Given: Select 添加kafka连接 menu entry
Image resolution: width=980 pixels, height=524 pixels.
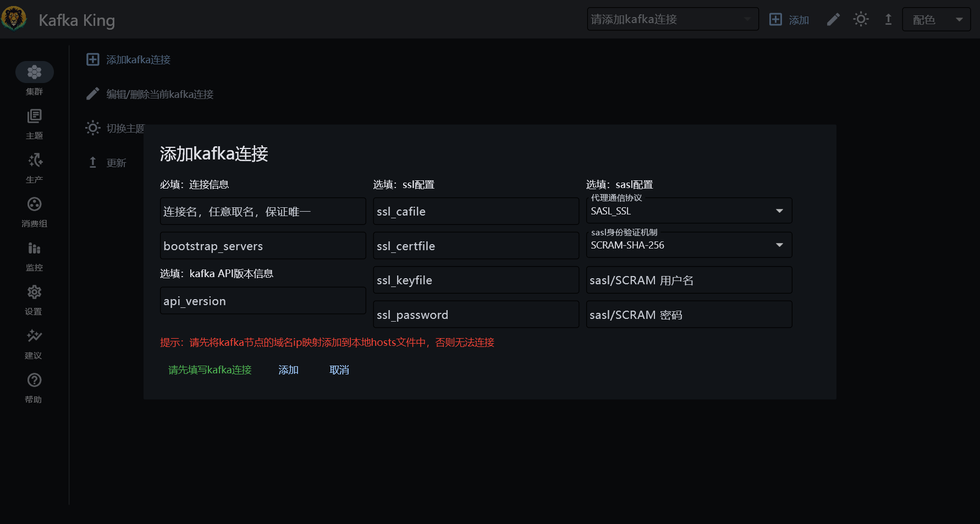Looking at the screenshot, I should pyautogui.click(x=139, y=59).
